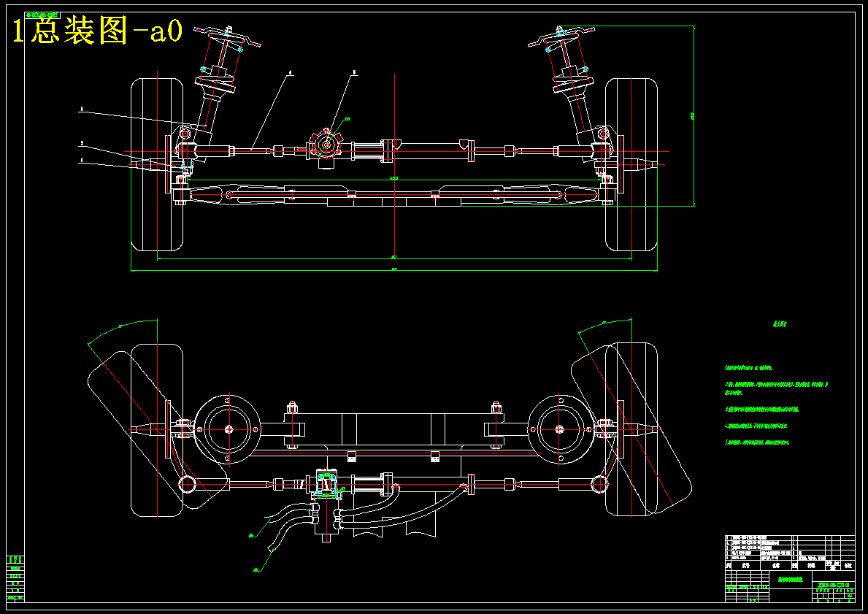868x614 pixels.
Task: Click the green drawing number in the title block
Action: pos(833,586)
